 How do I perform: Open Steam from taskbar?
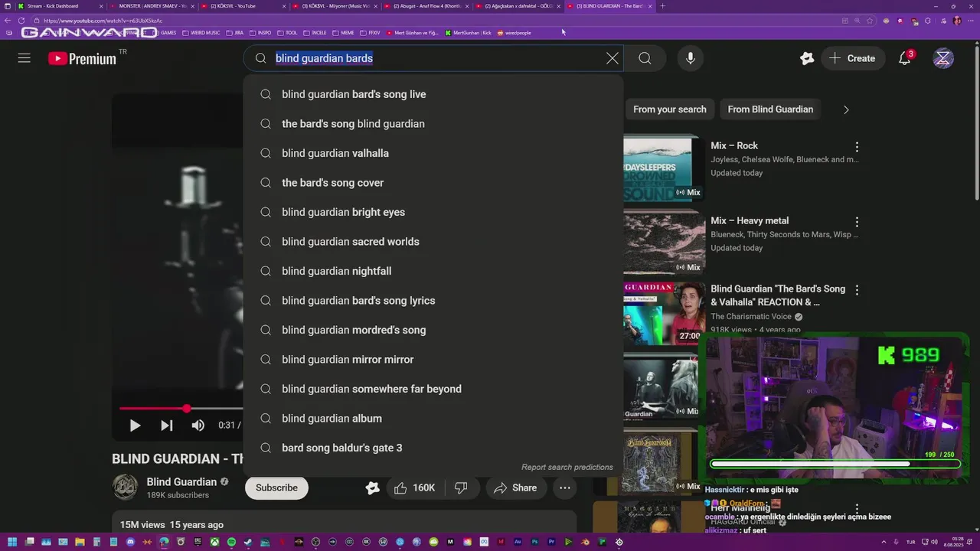pos(248,542)
